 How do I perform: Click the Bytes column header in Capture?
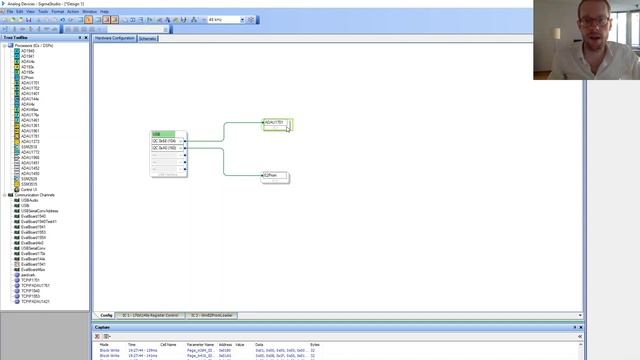315,345
